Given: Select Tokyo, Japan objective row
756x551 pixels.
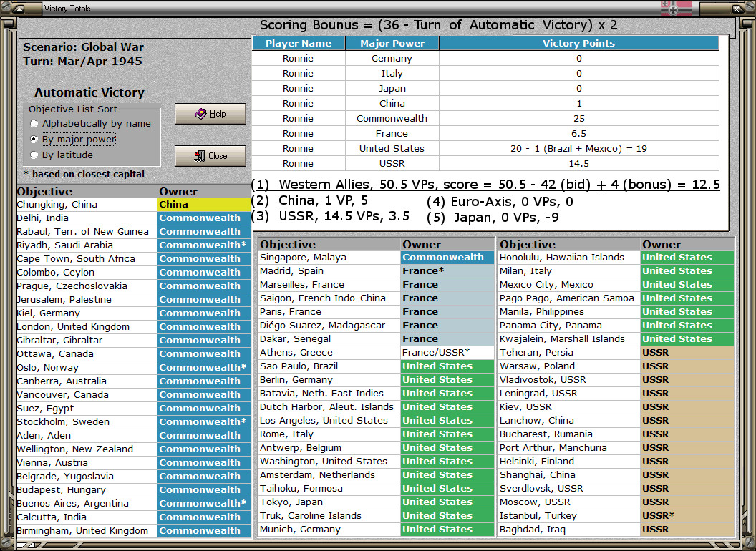Looking at the screenshot, I should coord(376,502).
